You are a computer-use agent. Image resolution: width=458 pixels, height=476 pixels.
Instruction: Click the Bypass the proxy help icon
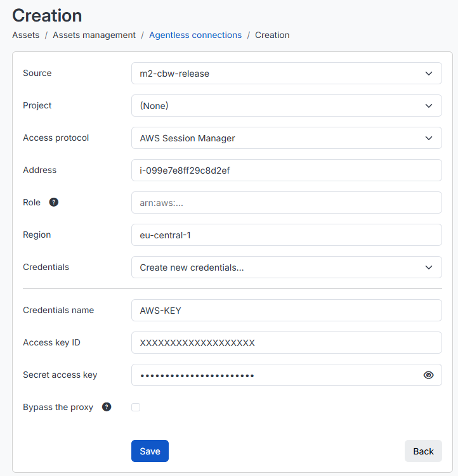tap(107, 407)
